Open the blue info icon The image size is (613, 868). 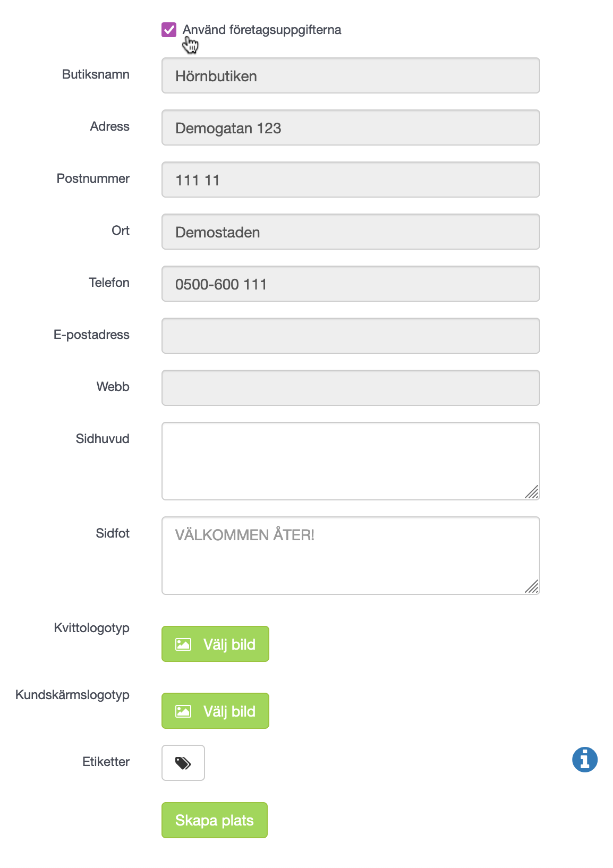[x=585, y=759]
